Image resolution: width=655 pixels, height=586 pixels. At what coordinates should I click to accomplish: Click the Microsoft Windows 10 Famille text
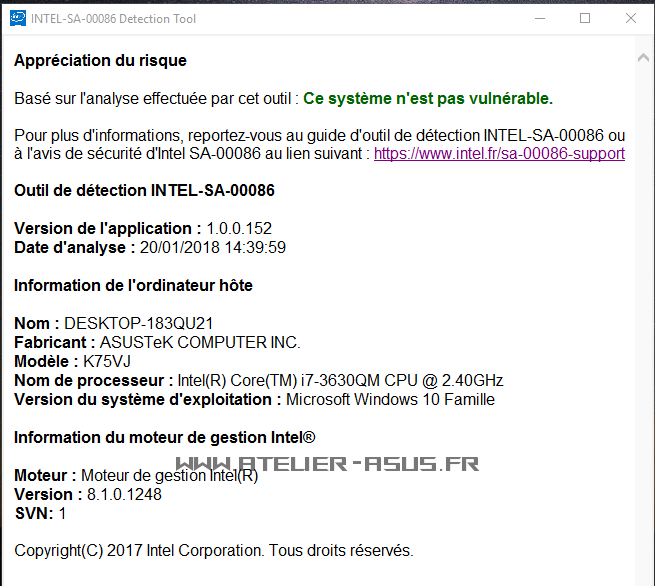point(391,399)
